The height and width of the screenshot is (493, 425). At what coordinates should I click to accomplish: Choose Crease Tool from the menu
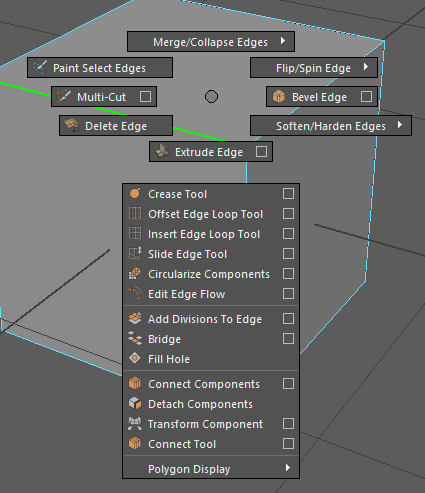tap(211, 194)
